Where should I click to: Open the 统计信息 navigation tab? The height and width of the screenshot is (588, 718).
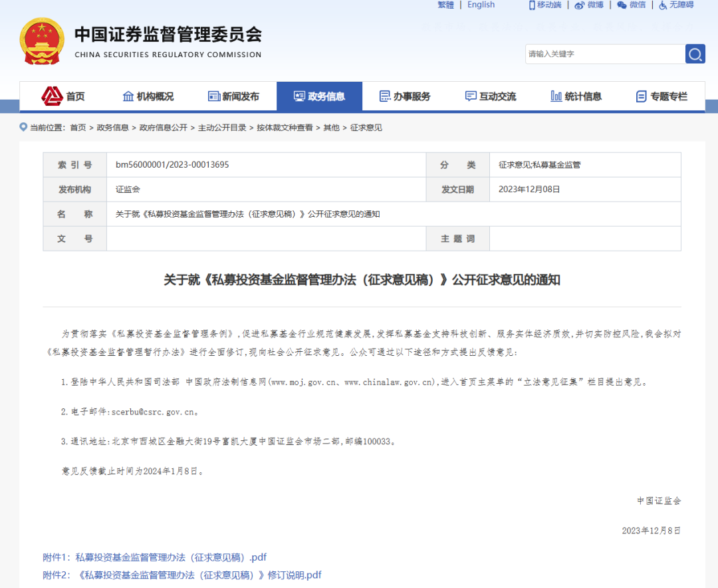[576, 96]
